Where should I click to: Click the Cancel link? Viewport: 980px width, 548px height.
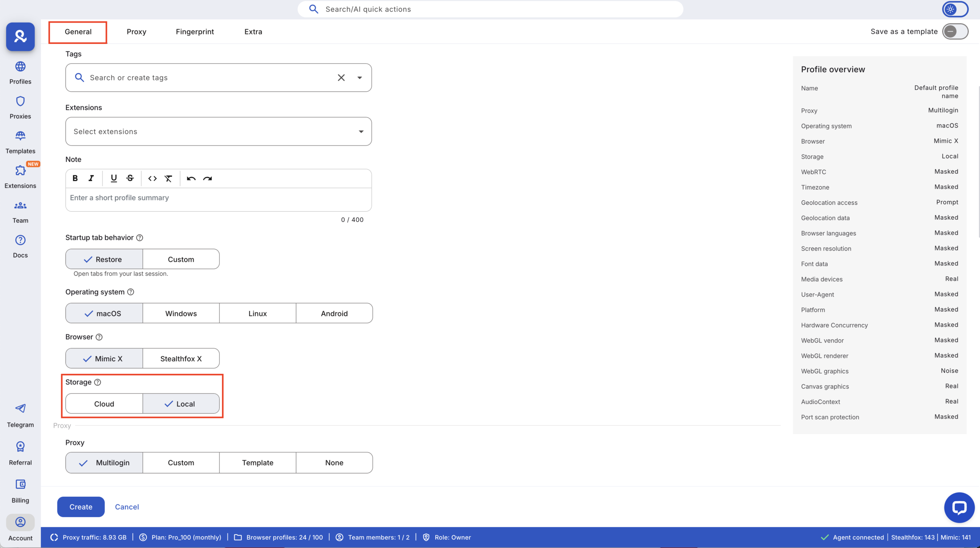point(127,507)
